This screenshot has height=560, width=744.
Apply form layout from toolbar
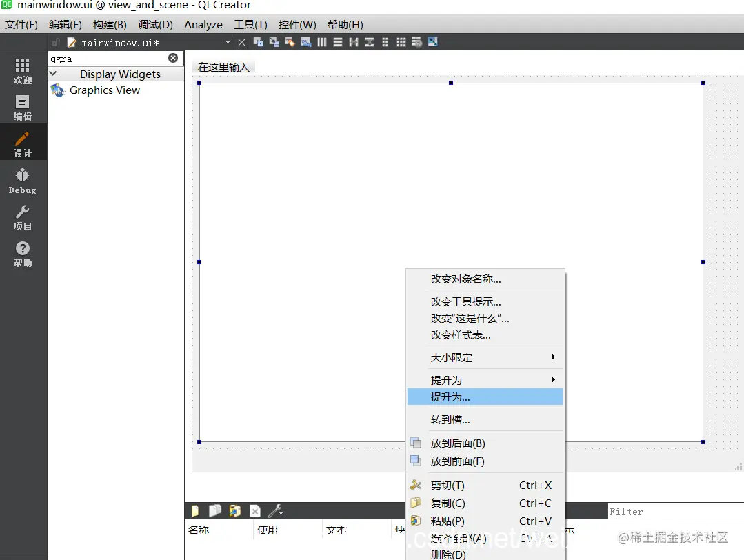(385, 42)
